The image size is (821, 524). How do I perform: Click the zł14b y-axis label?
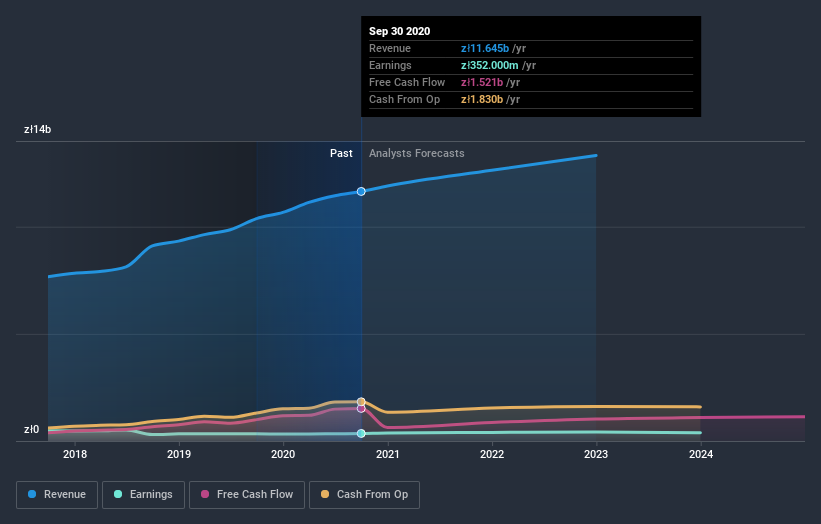click(38, 129)
